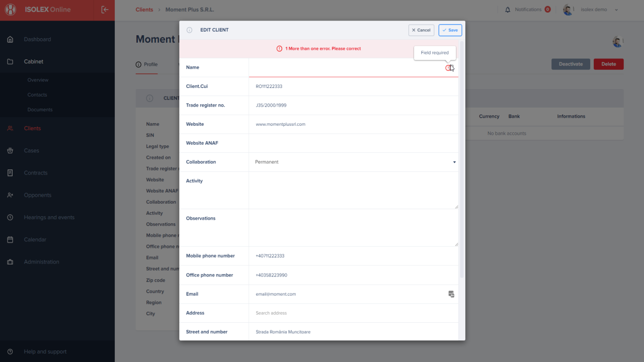Image resolution: width=644 pixels, height=362 pixels.
Task: Open Dashboard in the sidebar
Action: coord(37,39)
